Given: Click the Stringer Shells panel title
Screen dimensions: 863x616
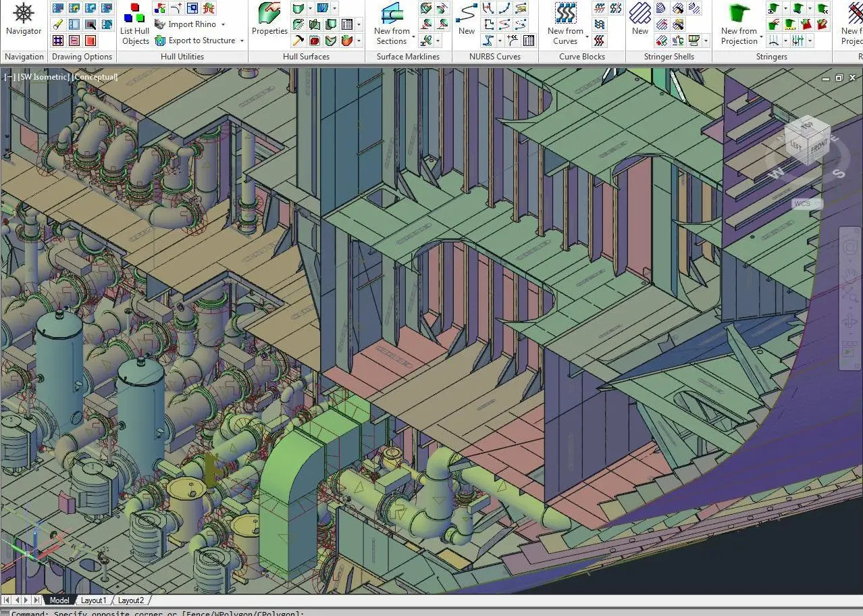Looking at the screenshot, I should coord(669,57).
